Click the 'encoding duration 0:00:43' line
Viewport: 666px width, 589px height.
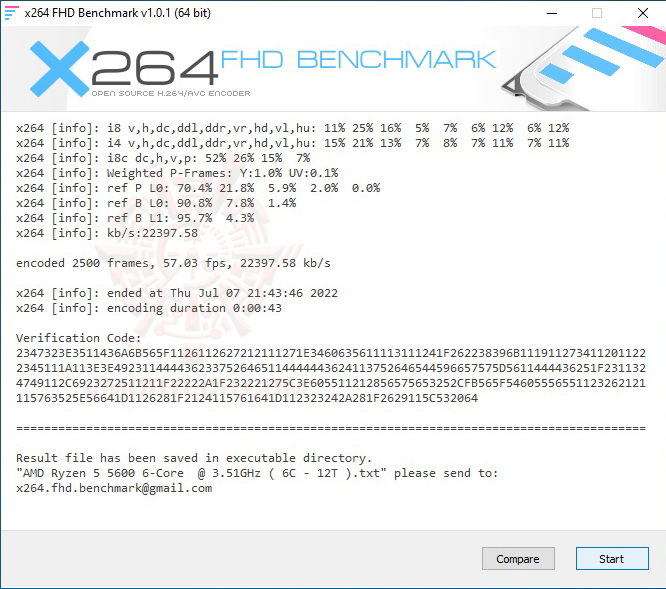pos(149,308)
